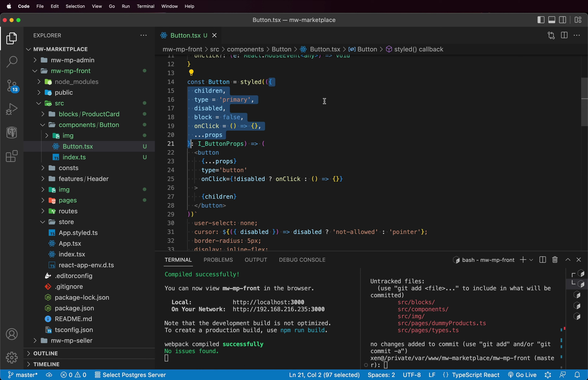Split the terminal panel
The width and height of the screenshot is (588, 380).
542,260
